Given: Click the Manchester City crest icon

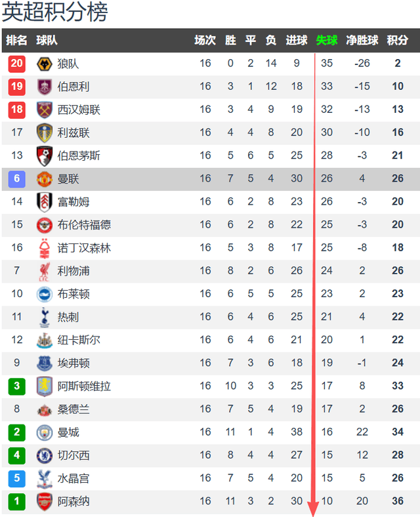Looking at the screenshot, I should (x=45, y=432).
